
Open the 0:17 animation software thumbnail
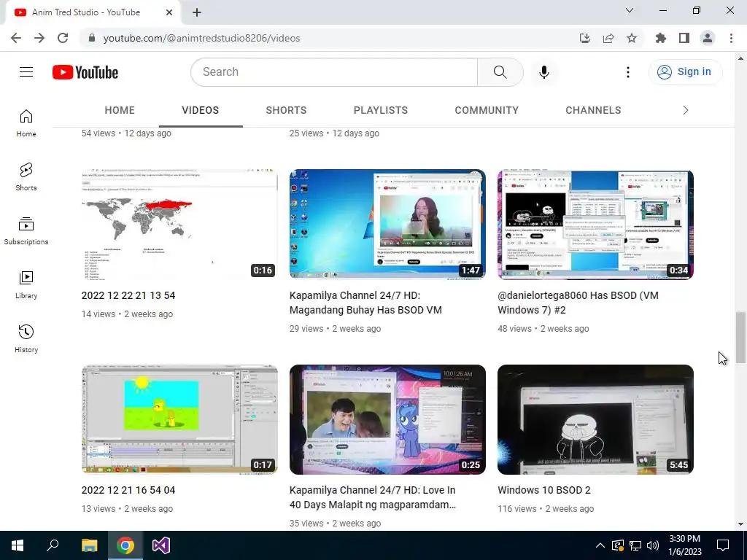[179, 419]
